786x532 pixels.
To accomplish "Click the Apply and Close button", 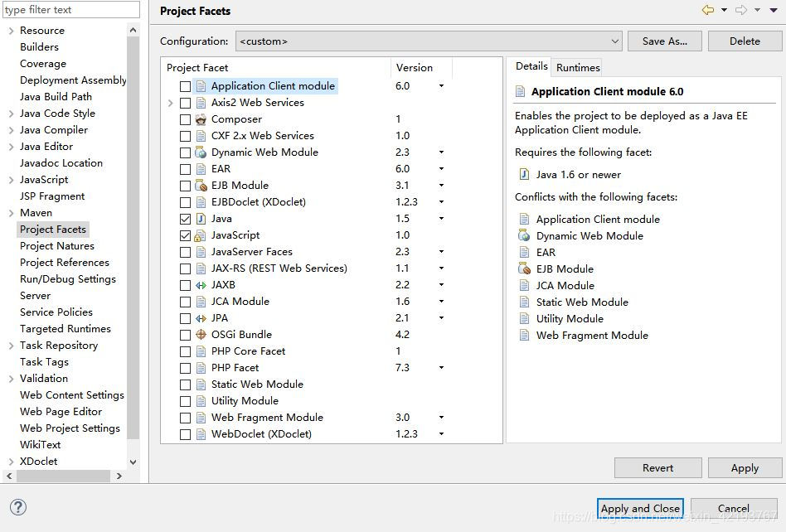I will pyautogui.click(x=640, y=508).
